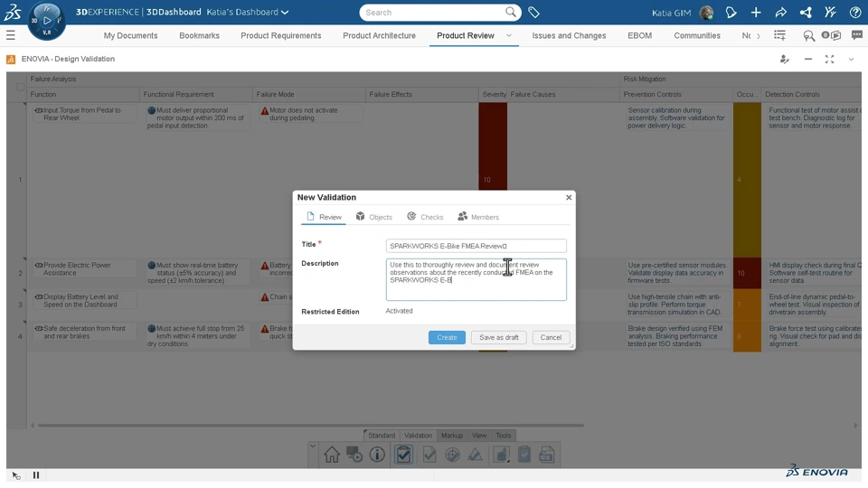This screenshot has width=868, height=488.
Task: Open the widget options chevron menu
Action: pyautogui.click(x=851, y=60)
